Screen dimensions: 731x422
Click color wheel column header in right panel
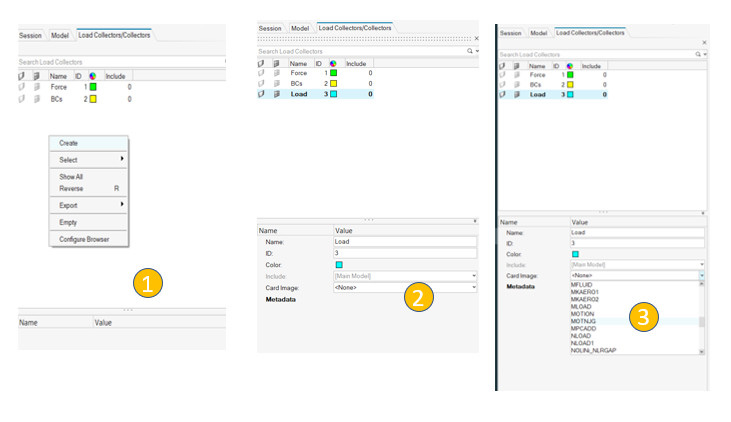tap(570, 66)
